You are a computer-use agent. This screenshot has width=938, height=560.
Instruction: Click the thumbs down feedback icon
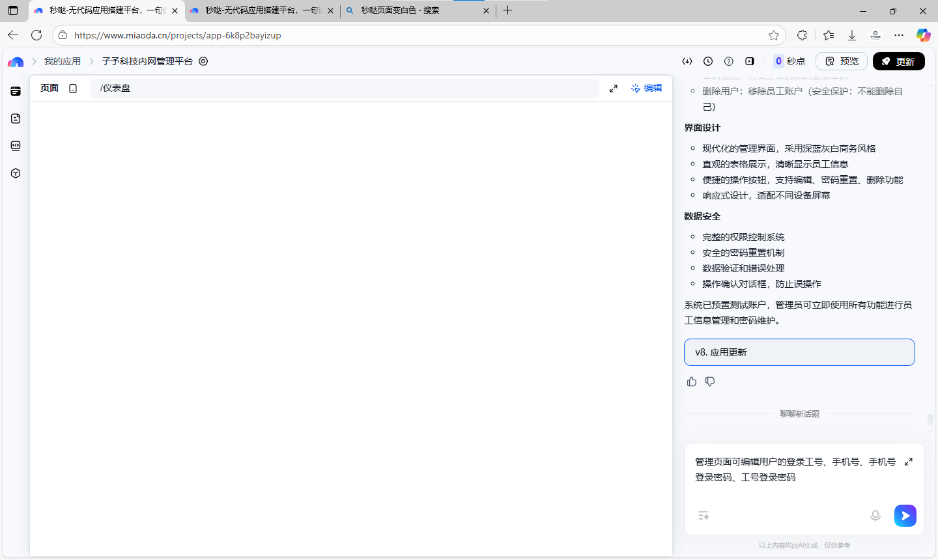click(710, 382)
